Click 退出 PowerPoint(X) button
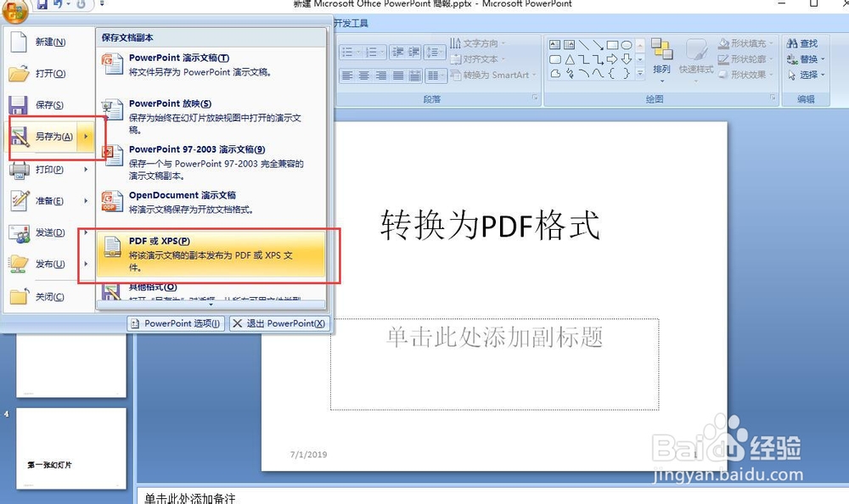This screenshot has width=849, height=504. click(x=278, y=323)
